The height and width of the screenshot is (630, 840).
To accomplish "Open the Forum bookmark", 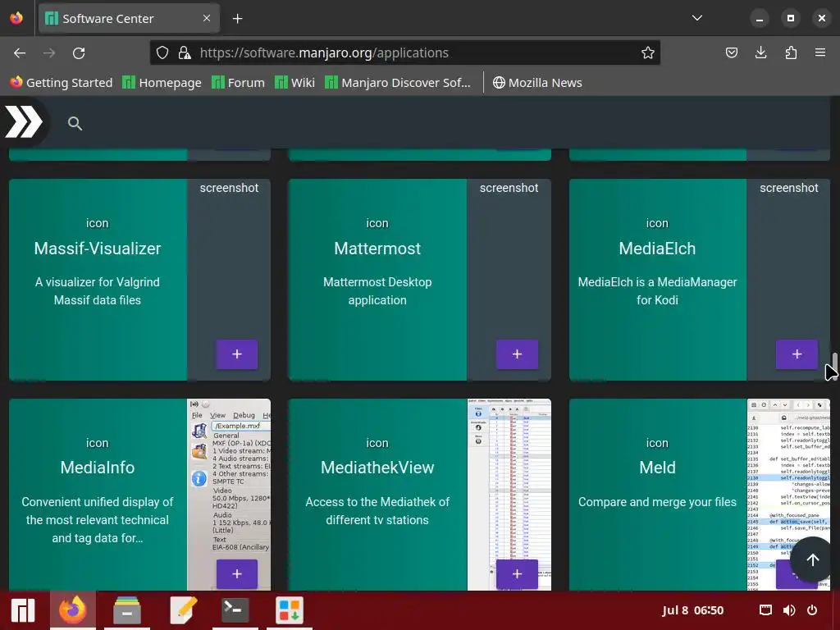I will (239, 83).
